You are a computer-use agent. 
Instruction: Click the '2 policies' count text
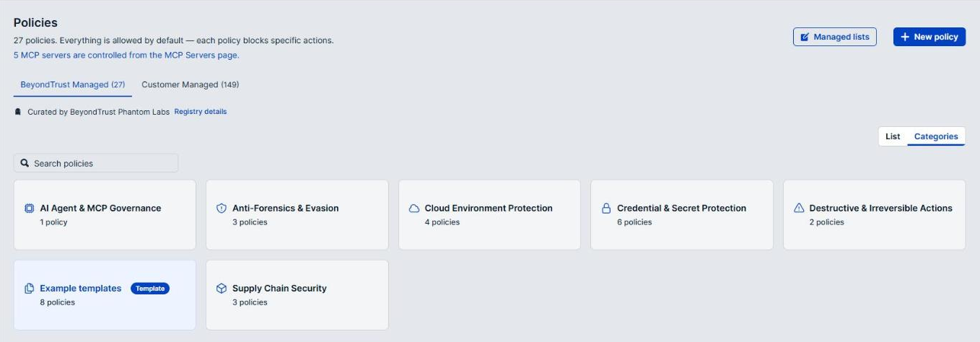(826, 222)
